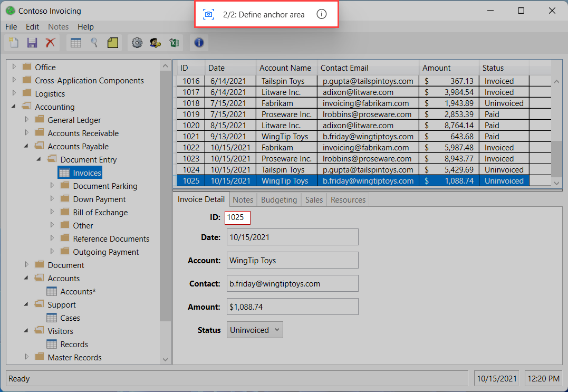This screenshot has width=568, height=392.
Task: Create a new document with the toolbar icon
Action: pyautogui.click(x=13, y=43)
